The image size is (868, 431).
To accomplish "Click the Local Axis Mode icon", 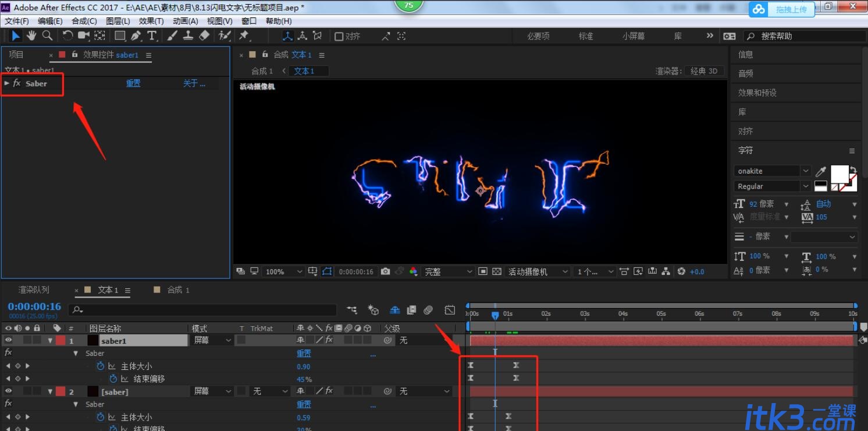I will click(288, 36).
